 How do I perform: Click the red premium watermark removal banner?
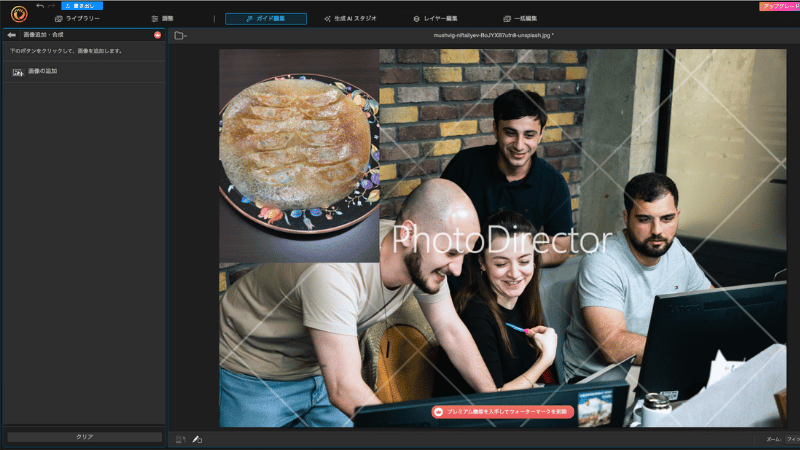(503, 411)
